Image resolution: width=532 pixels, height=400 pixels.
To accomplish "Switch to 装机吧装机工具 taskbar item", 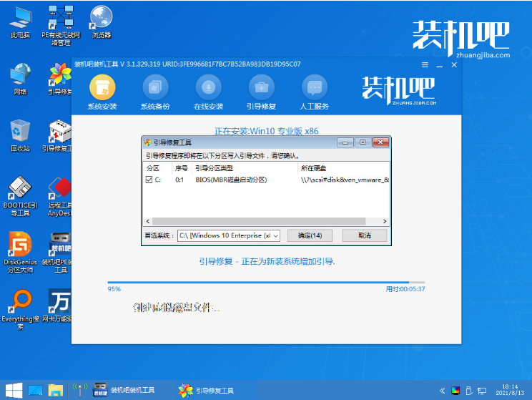I will (x=124, y=390).
